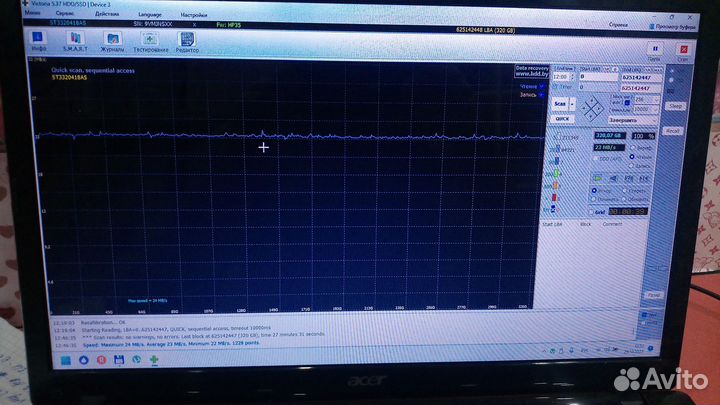Click the Scan button
The image size is (720, 405).
[x=562, y=103]
